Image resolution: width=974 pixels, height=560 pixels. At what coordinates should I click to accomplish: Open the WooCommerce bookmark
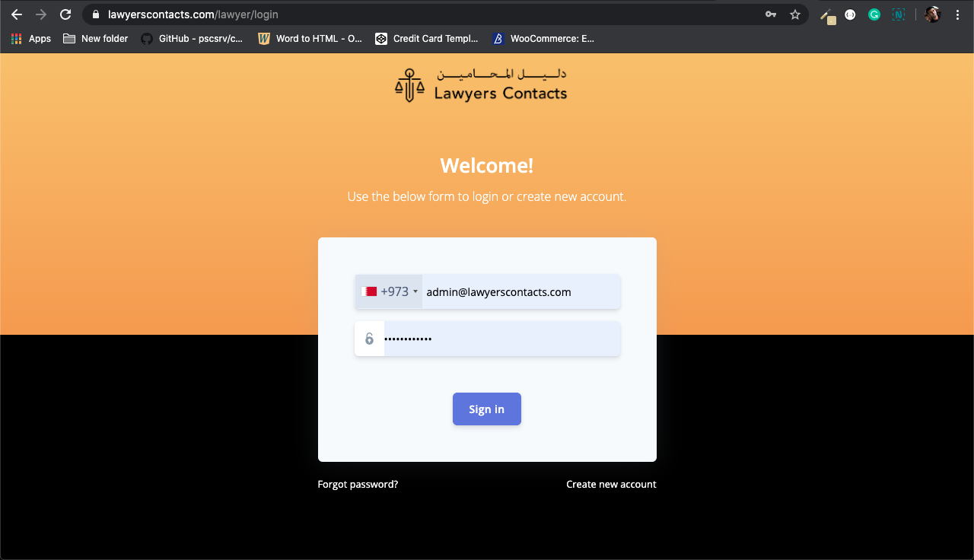(543, 39)
